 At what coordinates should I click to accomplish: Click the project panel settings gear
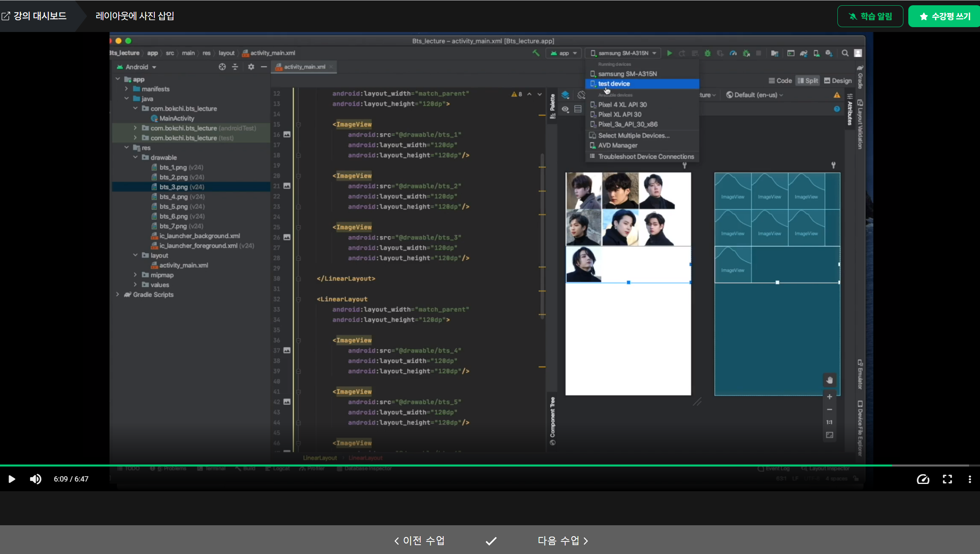pyautogui.click(x=251, y=67)
